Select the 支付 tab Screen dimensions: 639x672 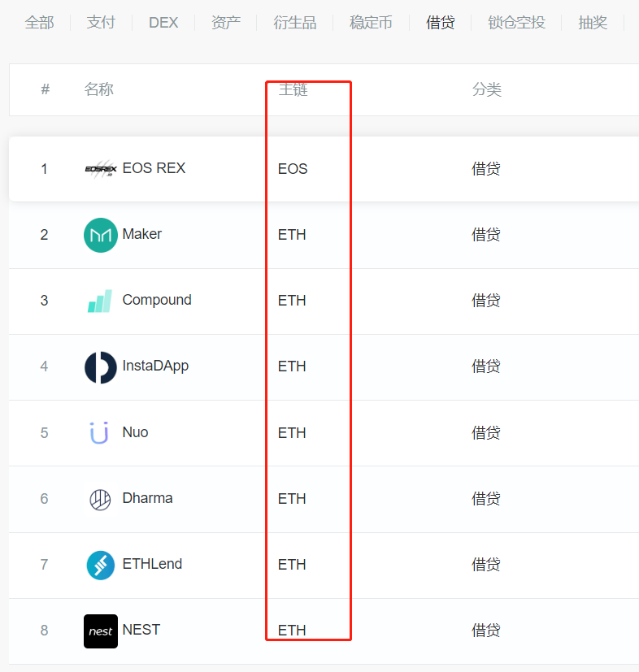tap(101, 22)
